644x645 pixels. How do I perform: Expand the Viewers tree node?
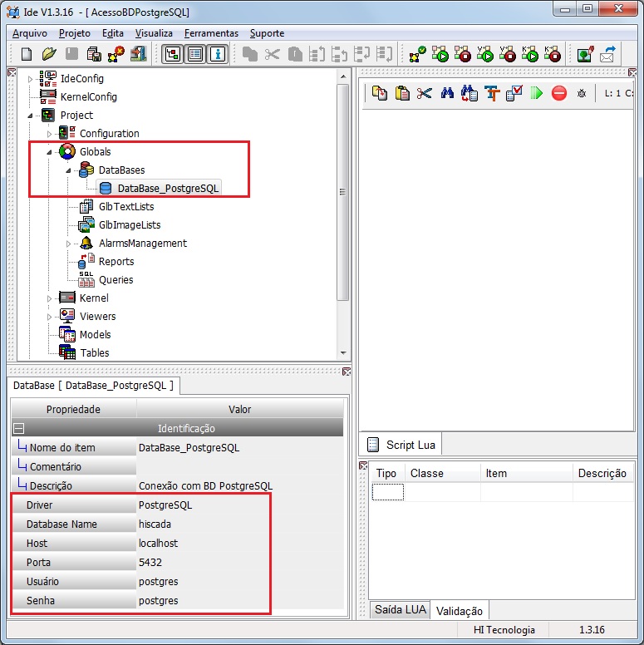(x=49, y=317)
